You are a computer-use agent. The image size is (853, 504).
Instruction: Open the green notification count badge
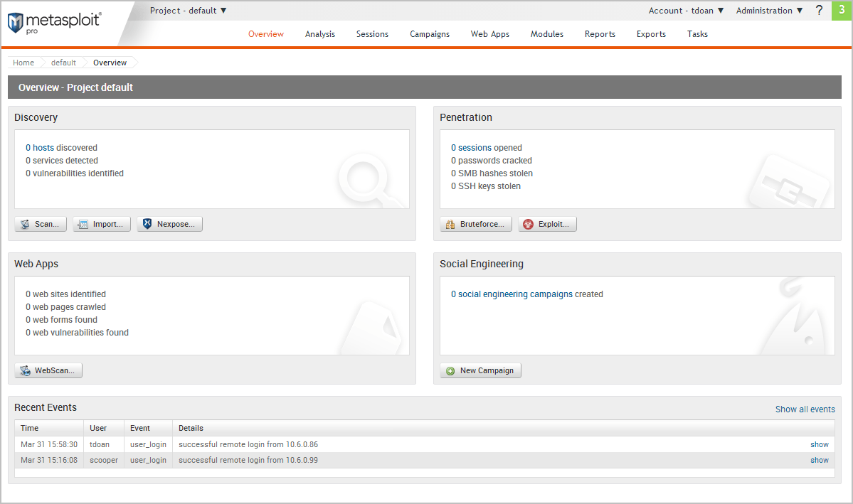[x=842, y=11]
